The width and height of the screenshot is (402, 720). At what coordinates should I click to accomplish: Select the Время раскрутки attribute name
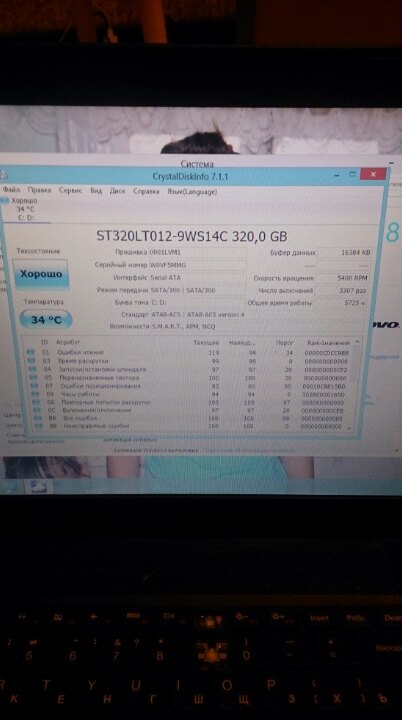(83, 361)
